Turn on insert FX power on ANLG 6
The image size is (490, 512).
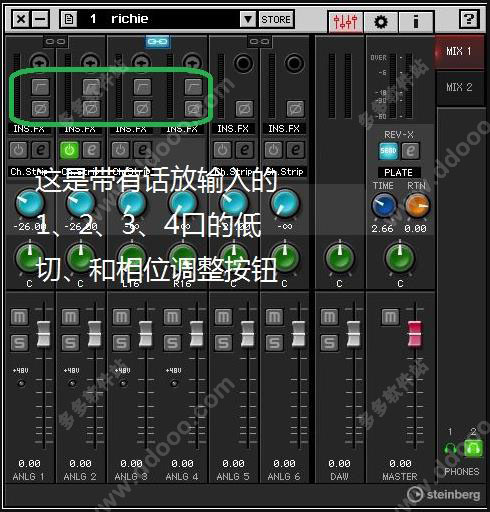point(273,150)
